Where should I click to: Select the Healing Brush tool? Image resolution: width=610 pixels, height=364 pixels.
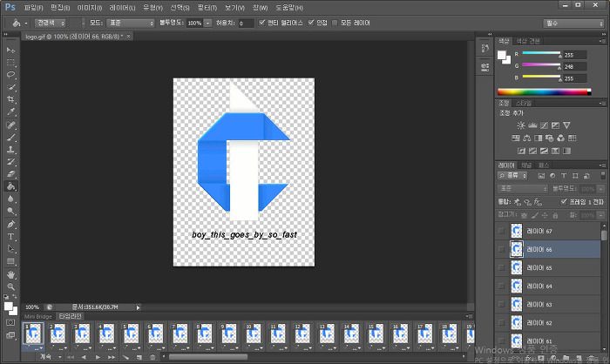coord(10,125)
